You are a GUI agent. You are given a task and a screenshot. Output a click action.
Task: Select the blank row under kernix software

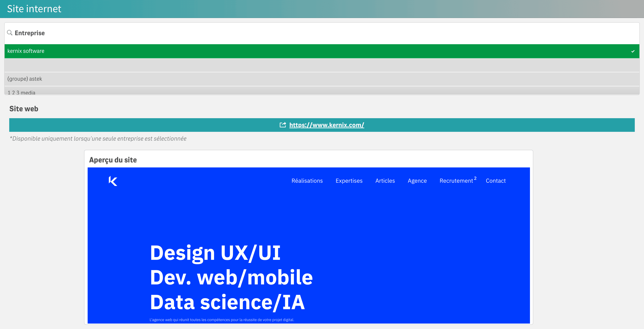[322, 65]
